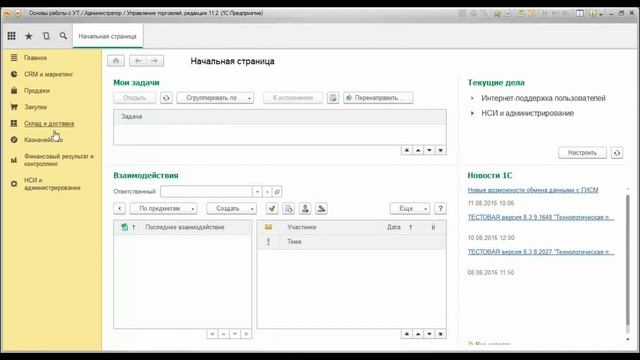
Task: Open Еще dropdown menu
Action: pos(410,209)
